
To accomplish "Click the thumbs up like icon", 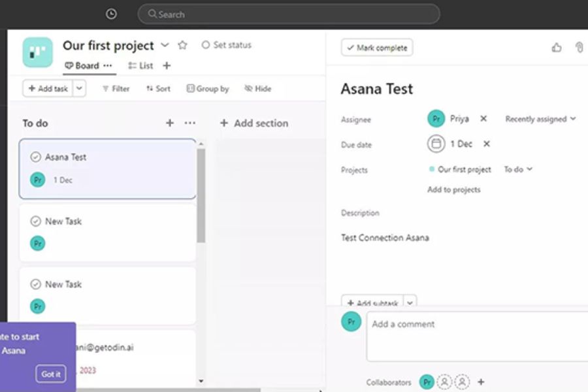I will click(557, 48).
